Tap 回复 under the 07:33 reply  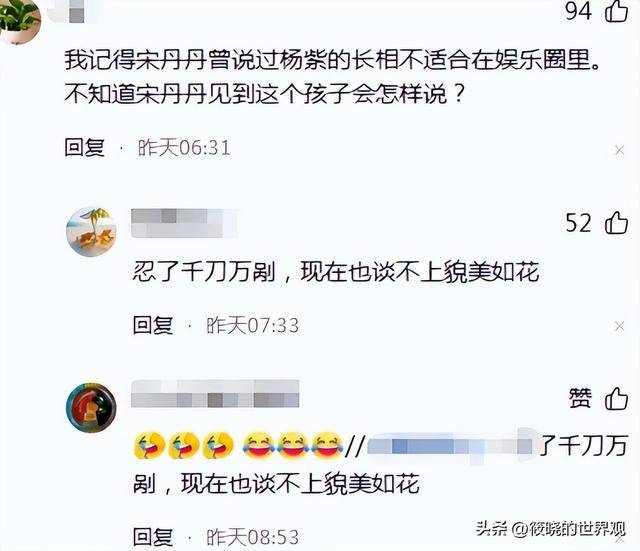(153, 325)
